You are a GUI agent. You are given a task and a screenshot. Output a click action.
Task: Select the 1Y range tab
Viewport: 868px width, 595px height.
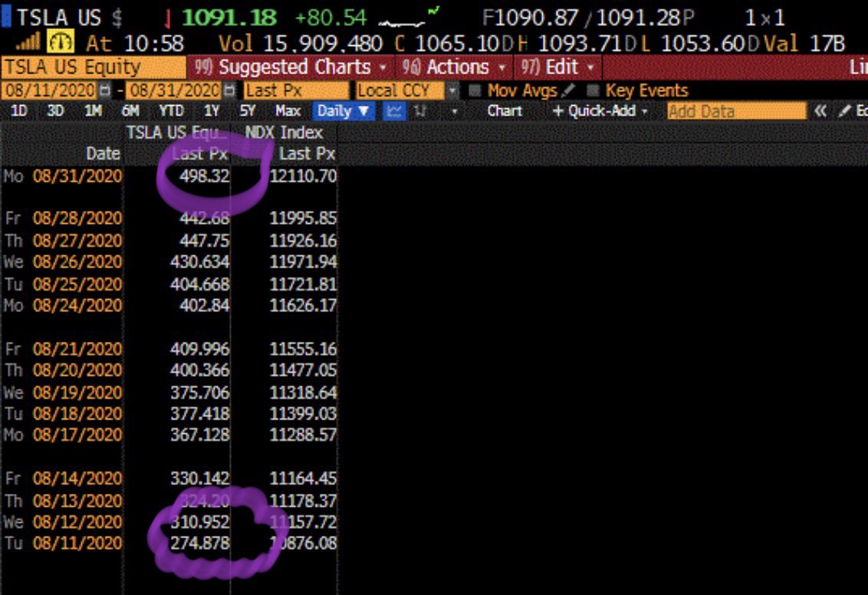(x=212, y=111)
